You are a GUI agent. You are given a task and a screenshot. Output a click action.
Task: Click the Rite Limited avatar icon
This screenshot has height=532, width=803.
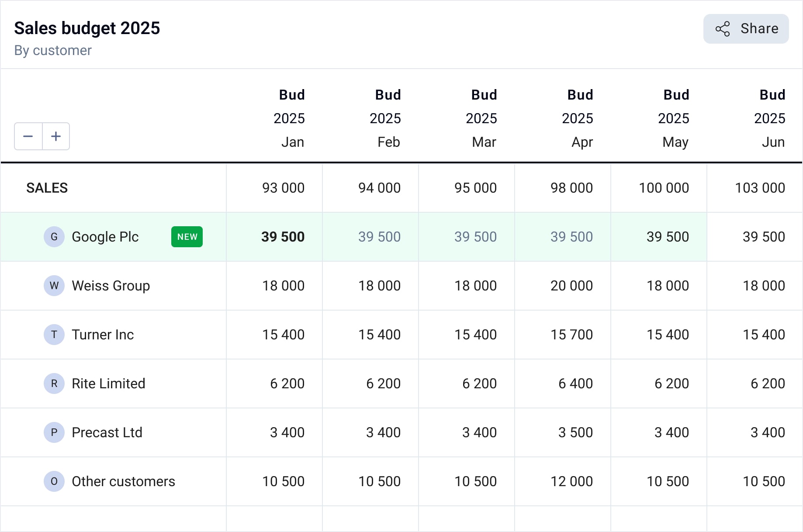(54, 383)
